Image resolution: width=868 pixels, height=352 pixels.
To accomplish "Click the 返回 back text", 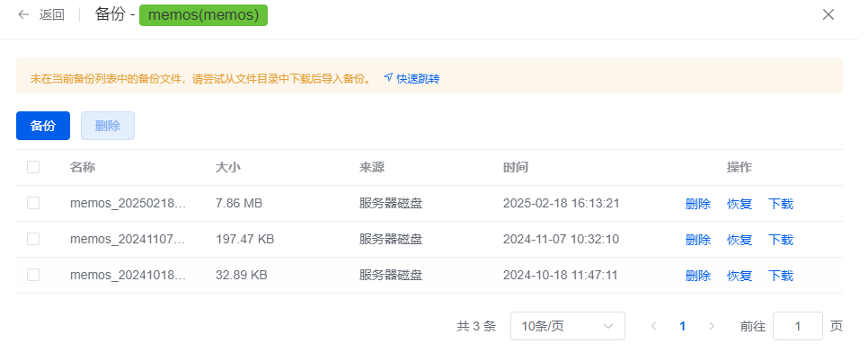I will 52,15.
